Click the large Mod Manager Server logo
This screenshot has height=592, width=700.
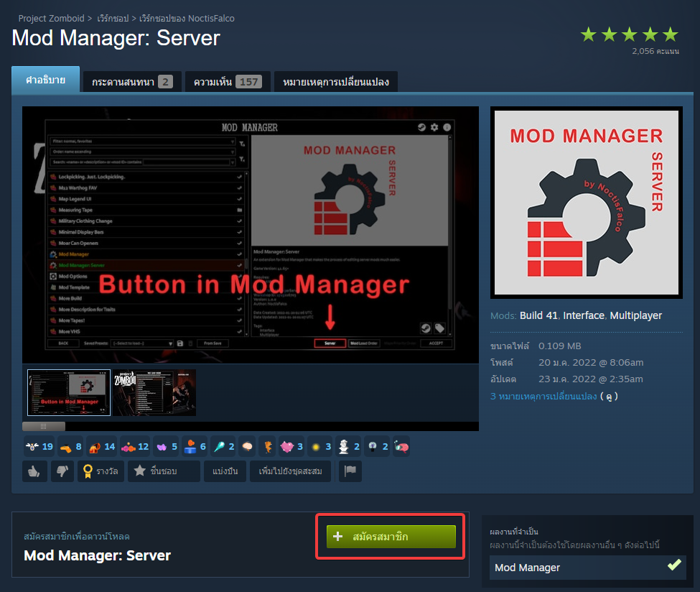[x=586, y=203]
